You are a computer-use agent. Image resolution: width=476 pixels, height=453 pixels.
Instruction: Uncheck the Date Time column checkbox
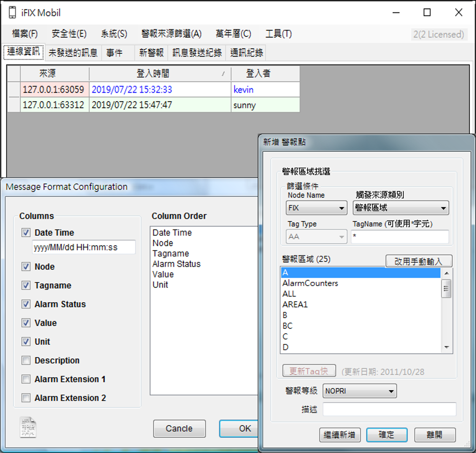click(26, 233)
